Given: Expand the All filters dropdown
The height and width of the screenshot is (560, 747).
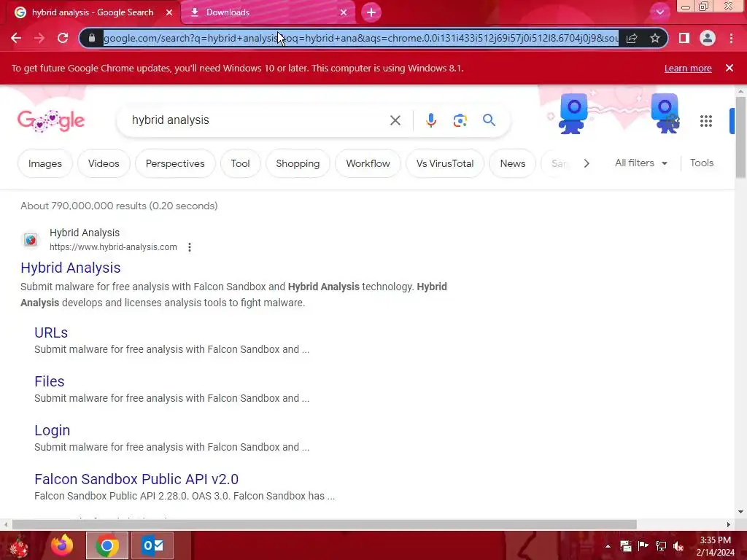Looking at the screenshot, I should tap(641, 163).
